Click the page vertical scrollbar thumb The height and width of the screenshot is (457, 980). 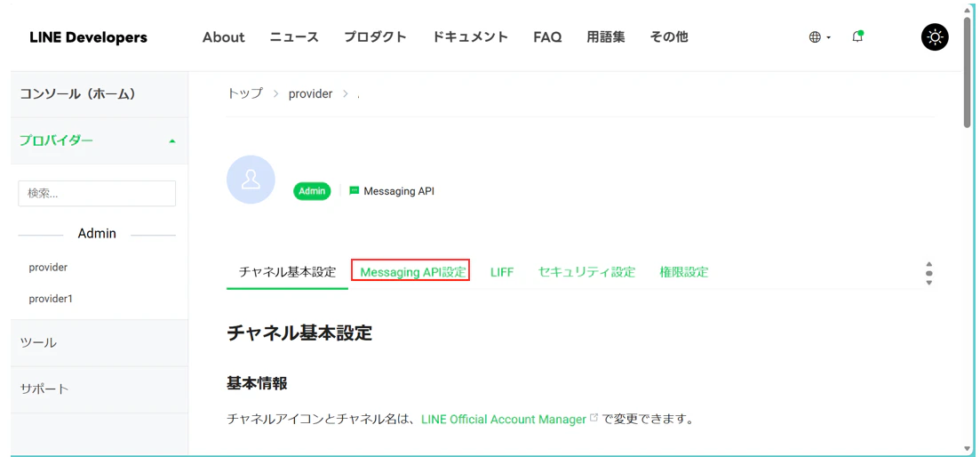(x=968, y=73)
